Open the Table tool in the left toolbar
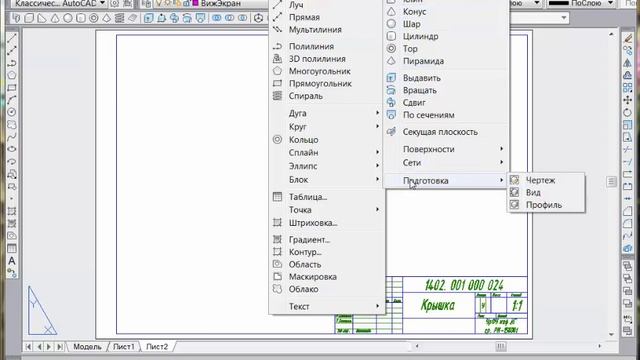 click(12, 249)
